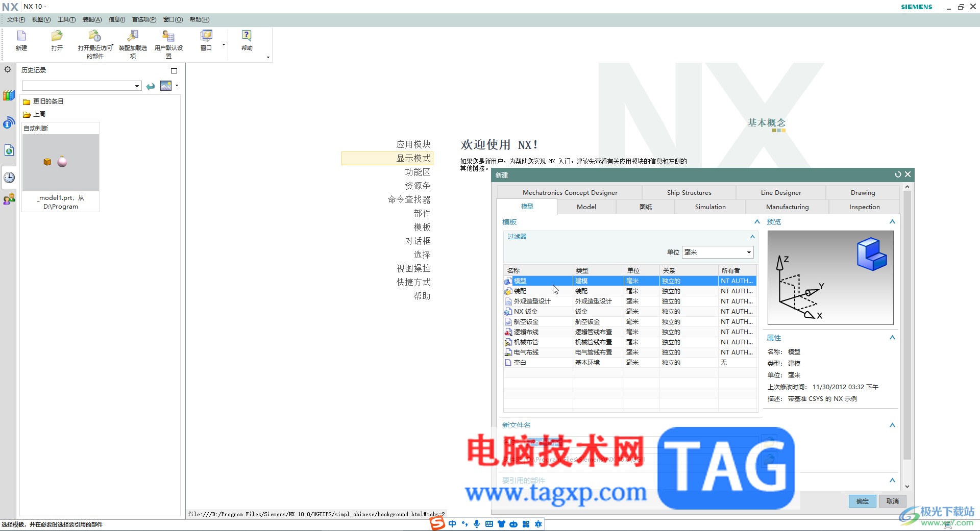Select the 电气布线 template row
Image resolution: width=980 pixels, height=531 pixels.
pyautogui.click(x=630, y=352)
